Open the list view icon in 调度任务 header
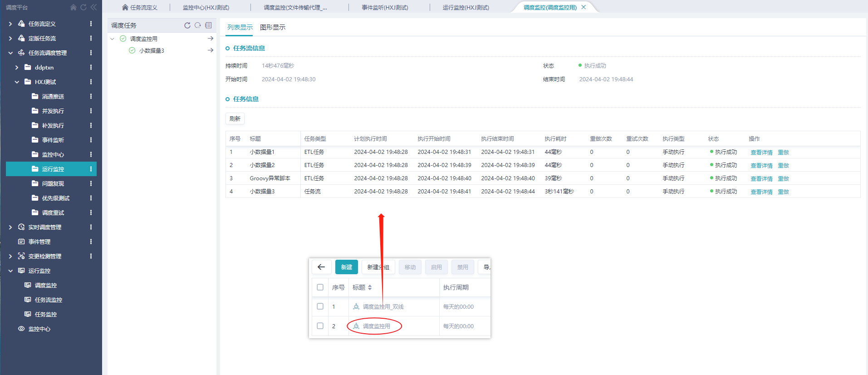 (x=208, y=25)
